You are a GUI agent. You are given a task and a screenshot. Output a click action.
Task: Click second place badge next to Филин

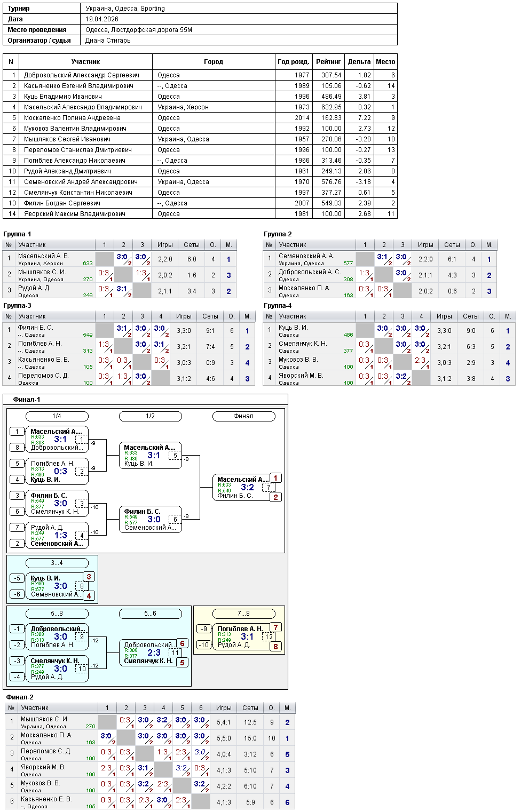[275, 497]
